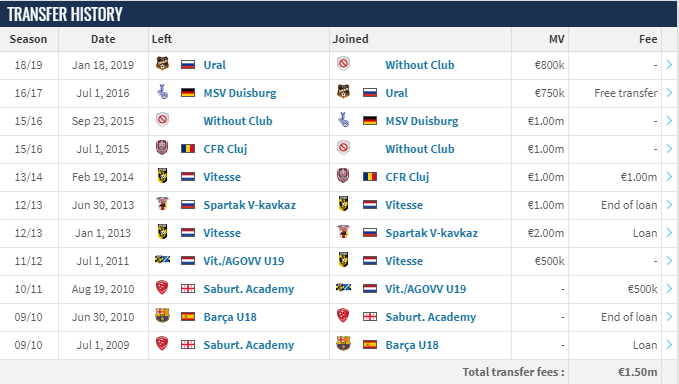
Task: Click the Season column header
Action: click(x=28, y=39)
